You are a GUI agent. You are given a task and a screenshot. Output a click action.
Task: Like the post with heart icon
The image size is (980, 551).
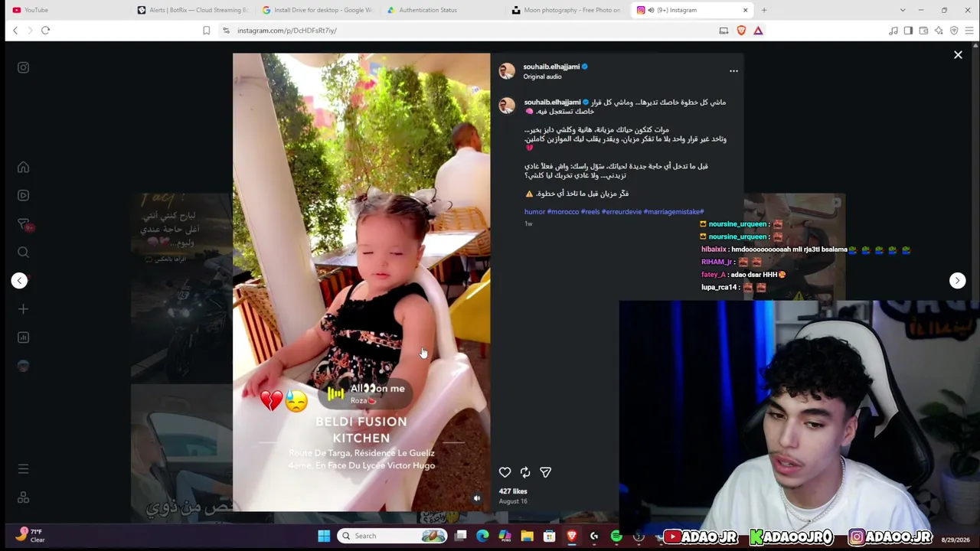[505, 472]
